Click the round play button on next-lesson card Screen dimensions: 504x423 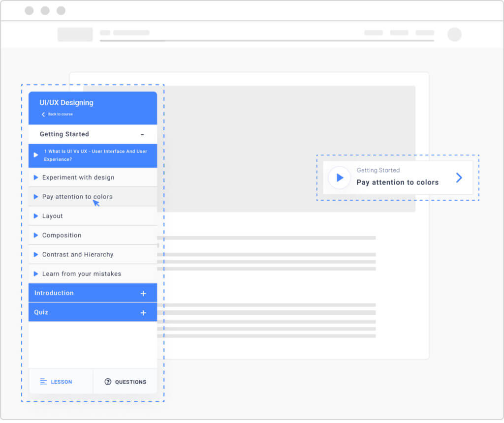(x=340, y=178)
